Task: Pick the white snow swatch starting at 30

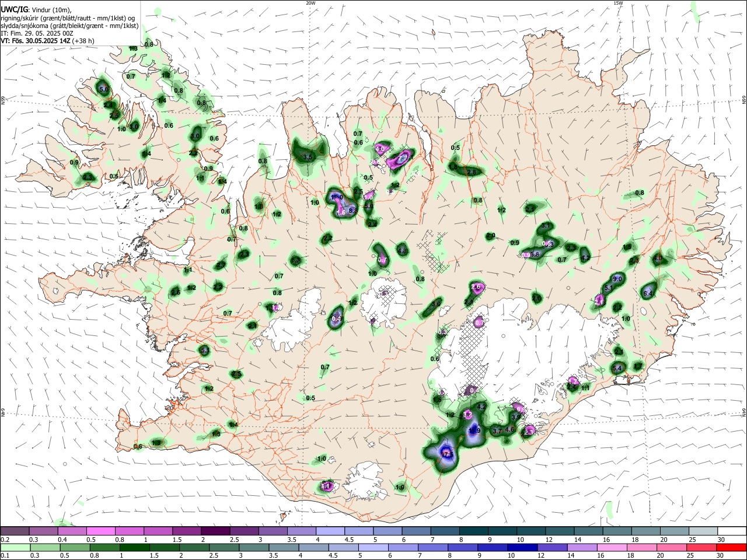Action: pyautogui.click(x=731, y=531)
